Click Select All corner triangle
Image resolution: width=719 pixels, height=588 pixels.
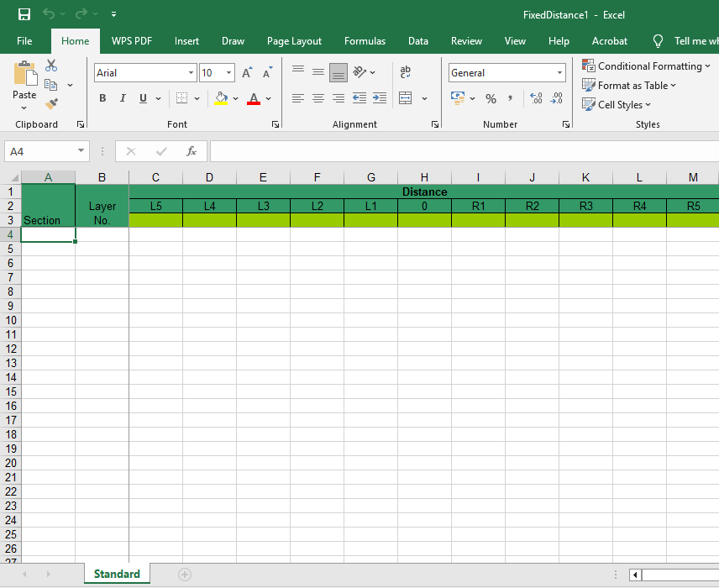tap(14, 177)
